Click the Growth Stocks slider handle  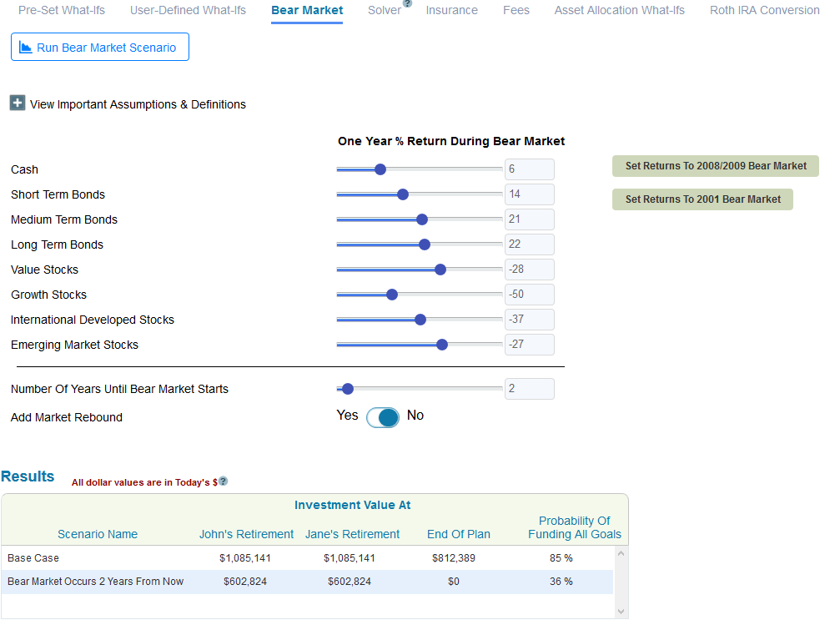click(392, 295)
